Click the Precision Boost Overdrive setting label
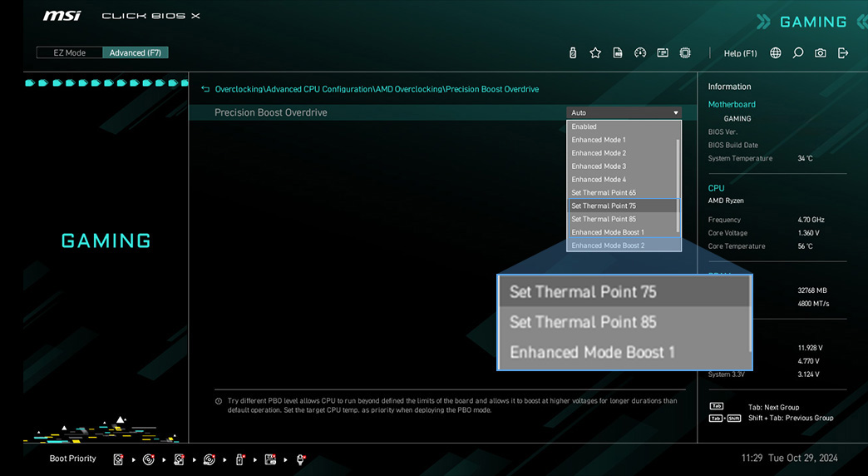This screenshot has width=868, height=476. coord(271,112)
